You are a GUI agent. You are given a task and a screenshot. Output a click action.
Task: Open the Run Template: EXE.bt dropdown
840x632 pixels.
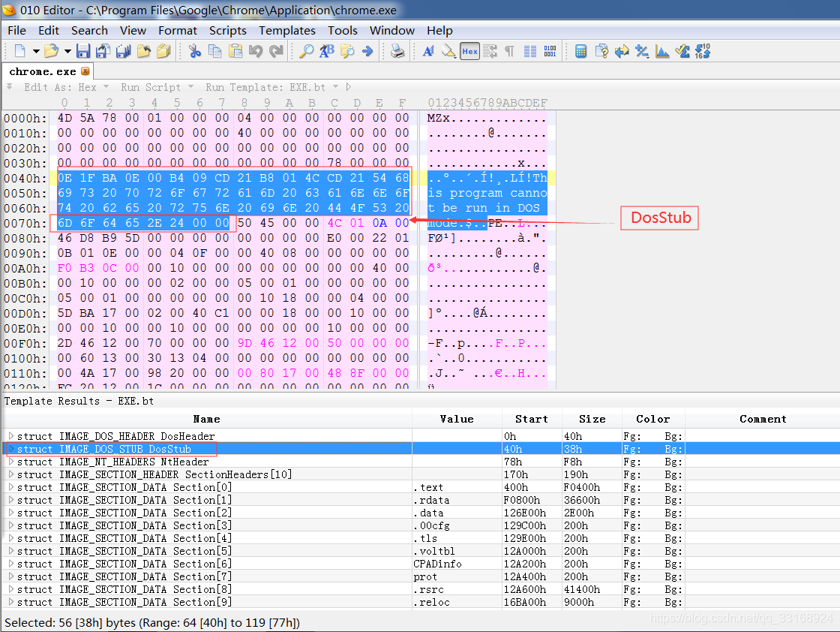335,87
